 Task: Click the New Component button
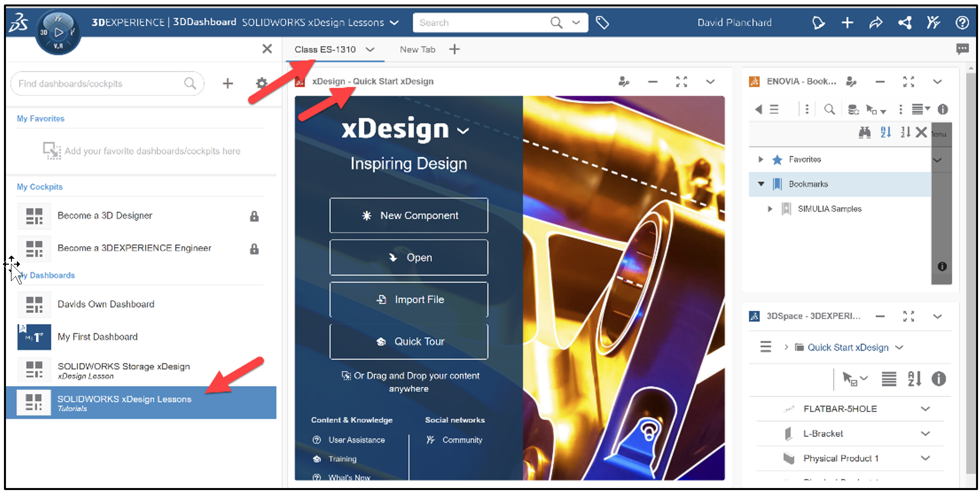click(x=408, y=215)
